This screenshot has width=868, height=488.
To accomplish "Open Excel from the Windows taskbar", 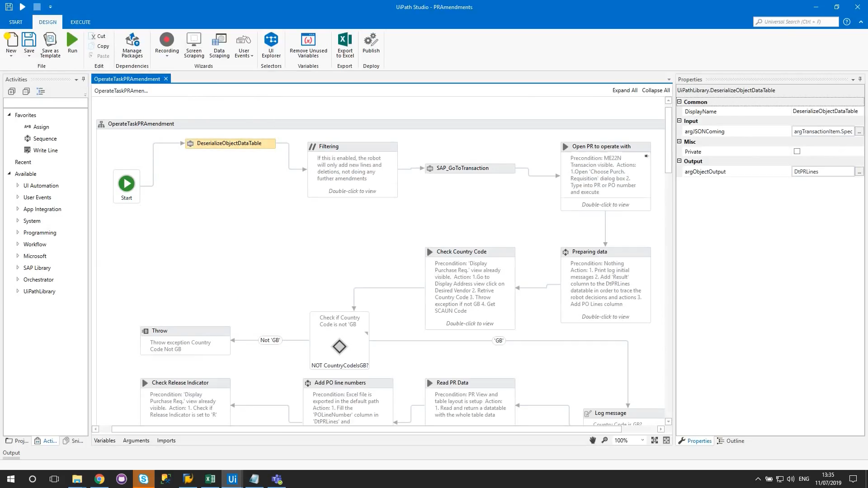I will click(x=210, y=479).
